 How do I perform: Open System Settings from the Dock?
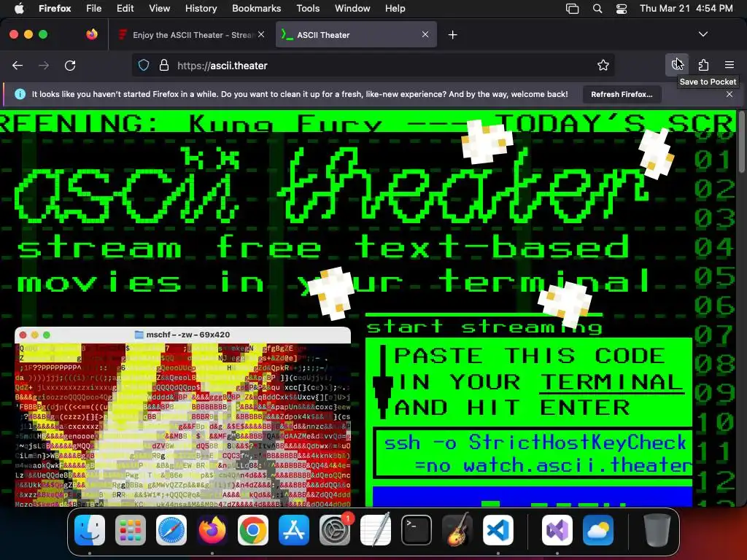(x=335, y=530)
